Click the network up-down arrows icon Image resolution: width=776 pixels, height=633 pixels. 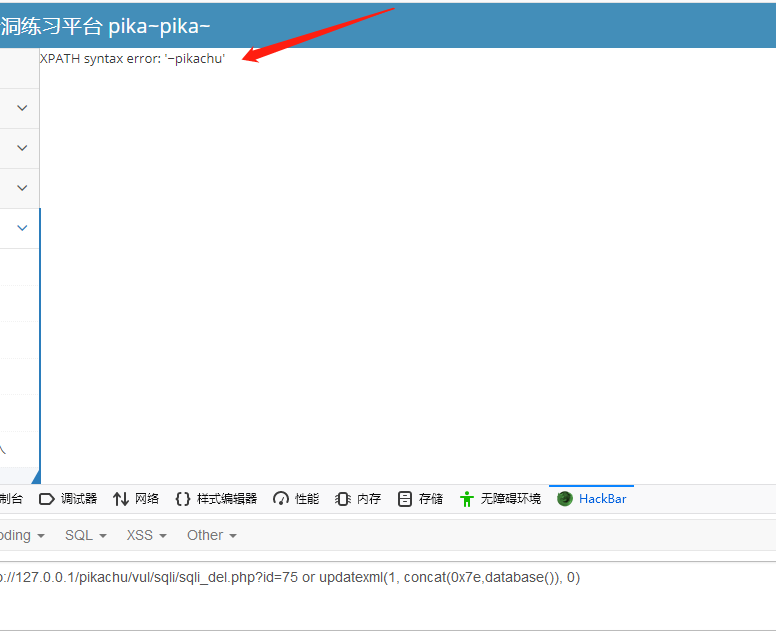tap(120, 499)
